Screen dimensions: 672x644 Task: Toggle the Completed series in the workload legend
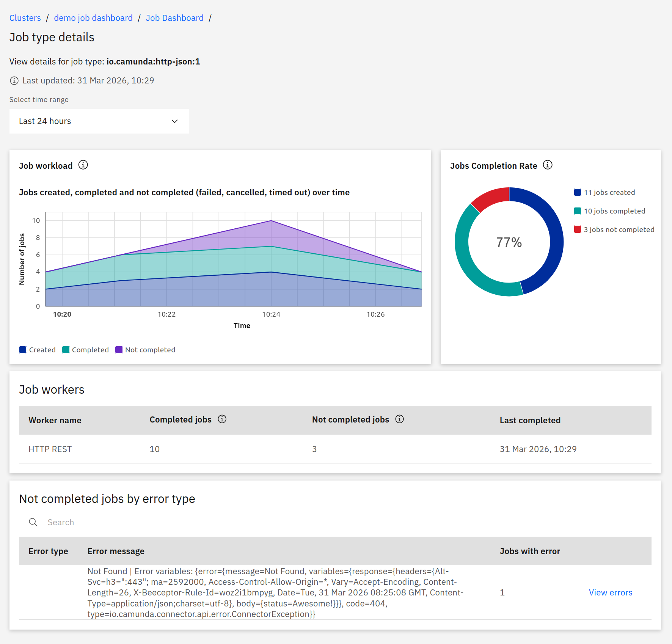tap(66, 349)
